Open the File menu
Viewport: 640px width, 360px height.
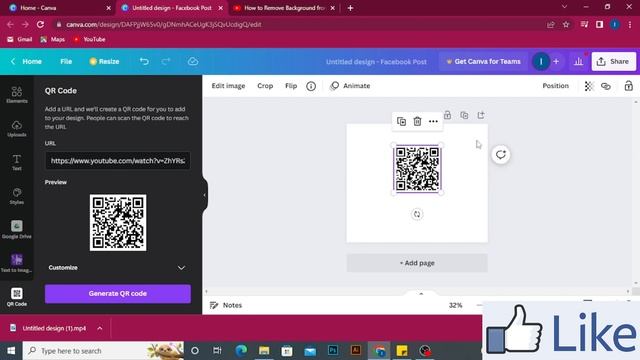(66, 61)
